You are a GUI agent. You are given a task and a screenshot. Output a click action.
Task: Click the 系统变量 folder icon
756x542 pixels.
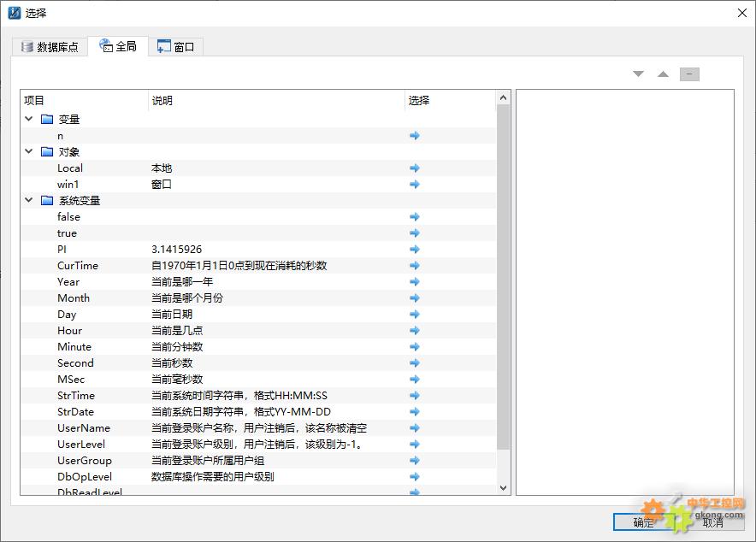[47, 200]
